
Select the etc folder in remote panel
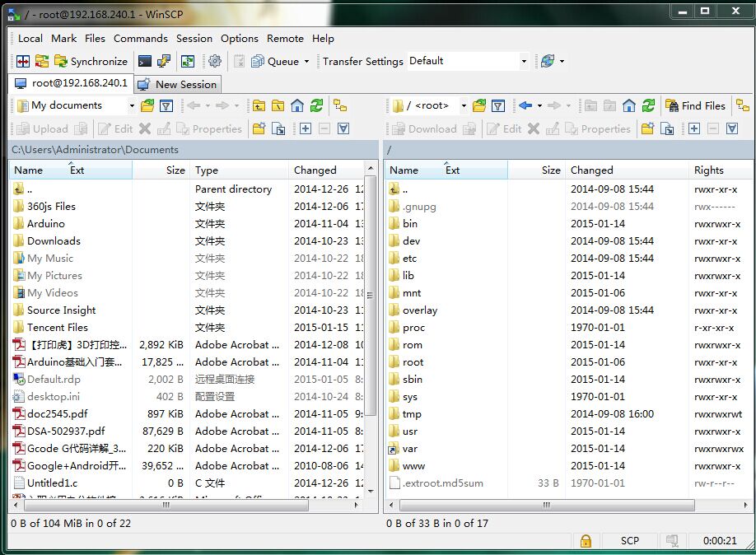409,259
